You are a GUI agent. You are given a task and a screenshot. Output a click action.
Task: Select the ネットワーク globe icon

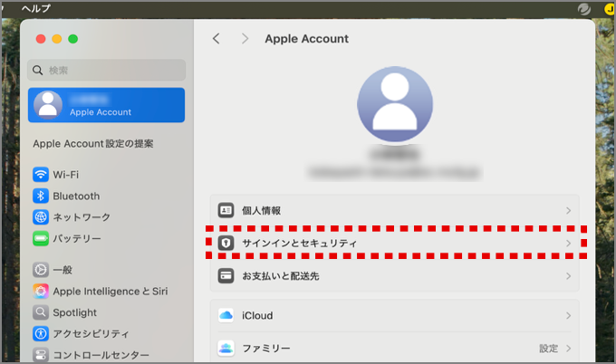41,217
